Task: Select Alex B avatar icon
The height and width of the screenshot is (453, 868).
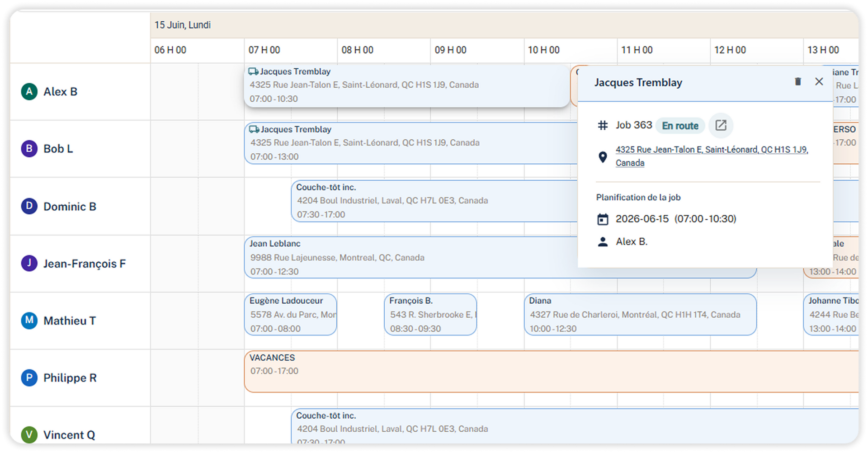Action: [x=29, y=91]
